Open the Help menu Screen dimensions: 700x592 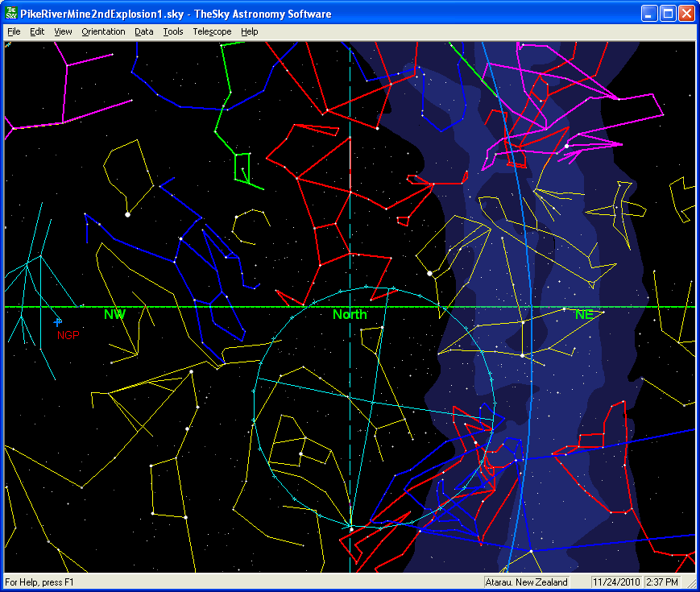tap(250, 31)
